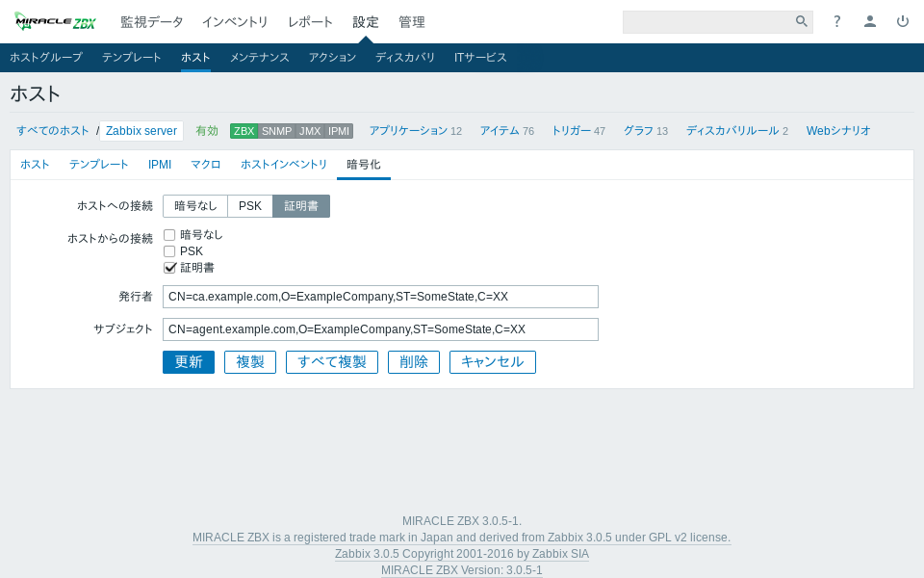Click the JMX availability badge
This screenshot has width=924, height=578.
point(310,131)
